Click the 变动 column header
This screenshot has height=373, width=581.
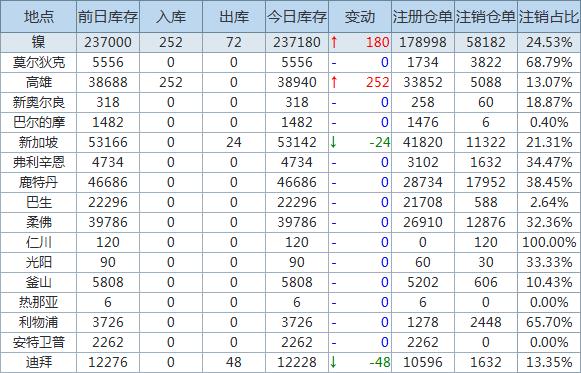click(x=360, y=16)
